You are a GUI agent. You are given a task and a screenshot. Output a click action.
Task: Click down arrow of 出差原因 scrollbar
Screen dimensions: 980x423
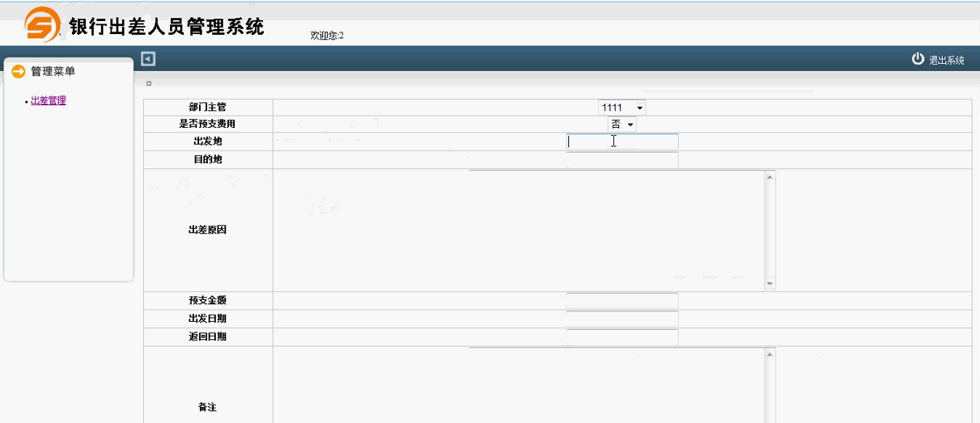[x=770, y=284]
